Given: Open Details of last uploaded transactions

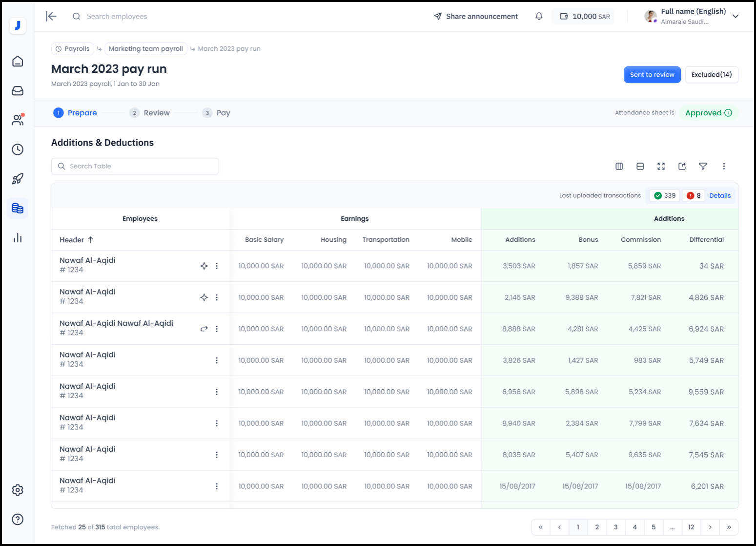Looking at the screenshot, I should pos(719,195).
